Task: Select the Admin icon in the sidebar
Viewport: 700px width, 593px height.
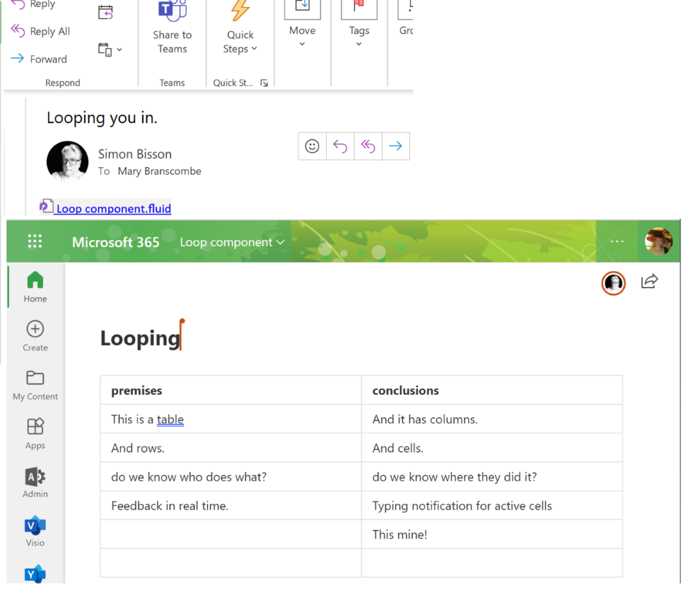Action: click(35, 478)
